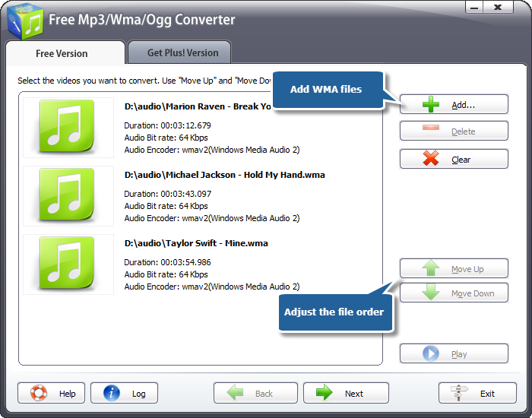This screenshot has width=532, height=418.
Task: Click the red X Clear icon
Action: click(431, 159)
